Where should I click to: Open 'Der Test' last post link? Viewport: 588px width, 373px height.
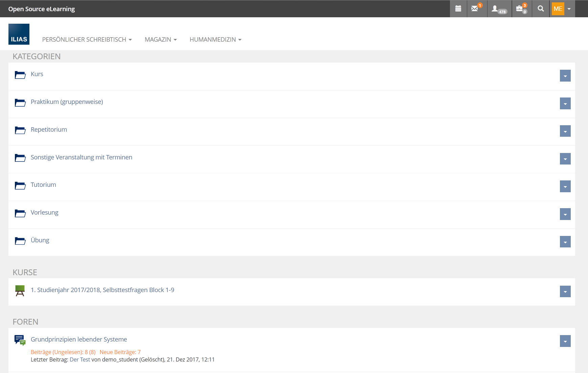pyautogui.click(x=80, y=359)
